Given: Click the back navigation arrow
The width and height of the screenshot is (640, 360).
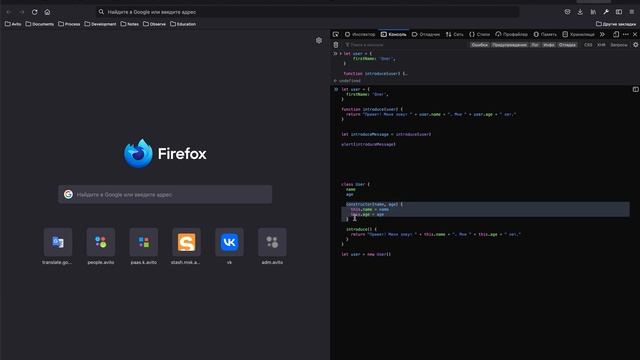Looking at the screenshot, I should point(9,12).
